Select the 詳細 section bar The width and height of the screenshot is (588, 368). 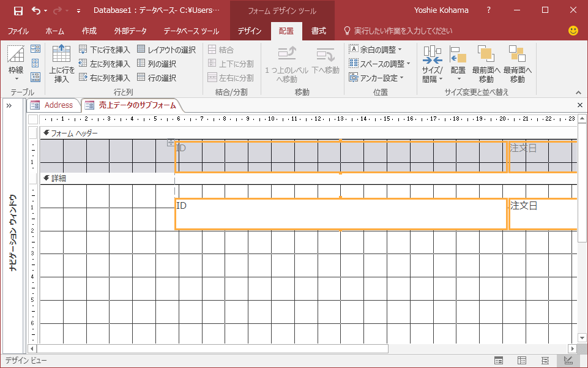pos(308,179)
